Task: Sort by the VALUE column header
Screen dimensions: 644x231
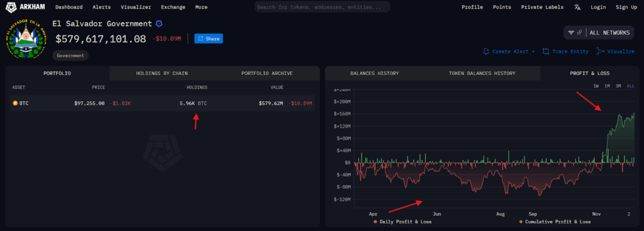Action: pos(277,87)
